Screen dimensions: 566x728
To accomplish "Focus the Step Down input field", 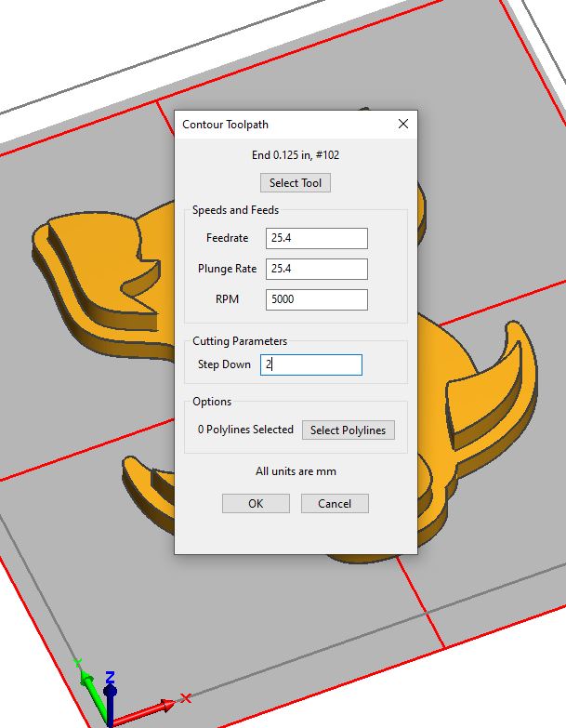I will [310, 364].
